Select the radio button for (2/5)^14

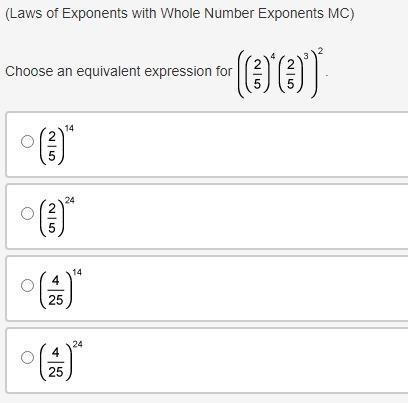[27, 141]
